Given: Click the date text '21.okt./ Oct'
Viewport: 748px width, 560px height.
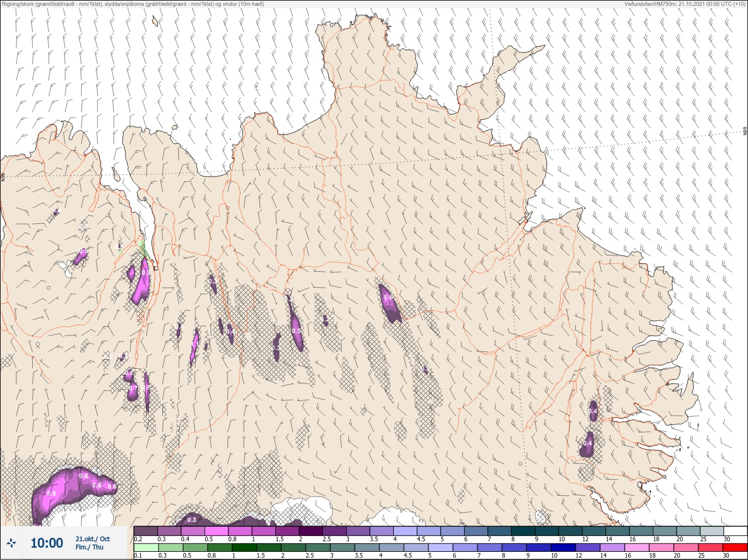Looking at the screenshot, I should tap(92, 539).
